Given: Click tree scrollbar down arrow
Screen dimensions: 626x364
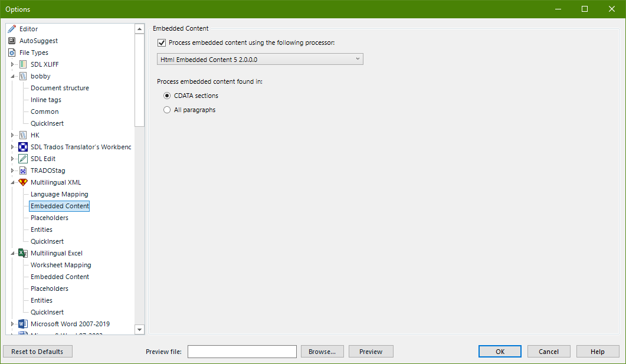Looking at the screenshot, I should coord(139,330).
